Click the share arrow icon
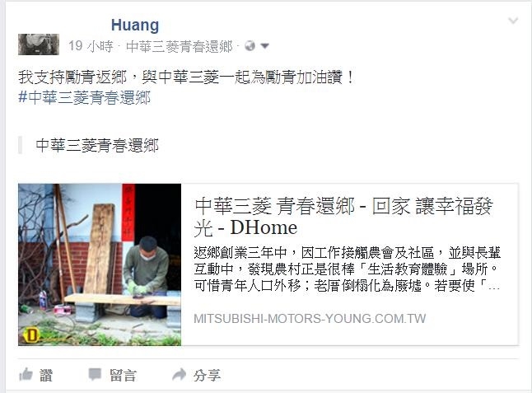532x393 pixels. tap(179, 375)
